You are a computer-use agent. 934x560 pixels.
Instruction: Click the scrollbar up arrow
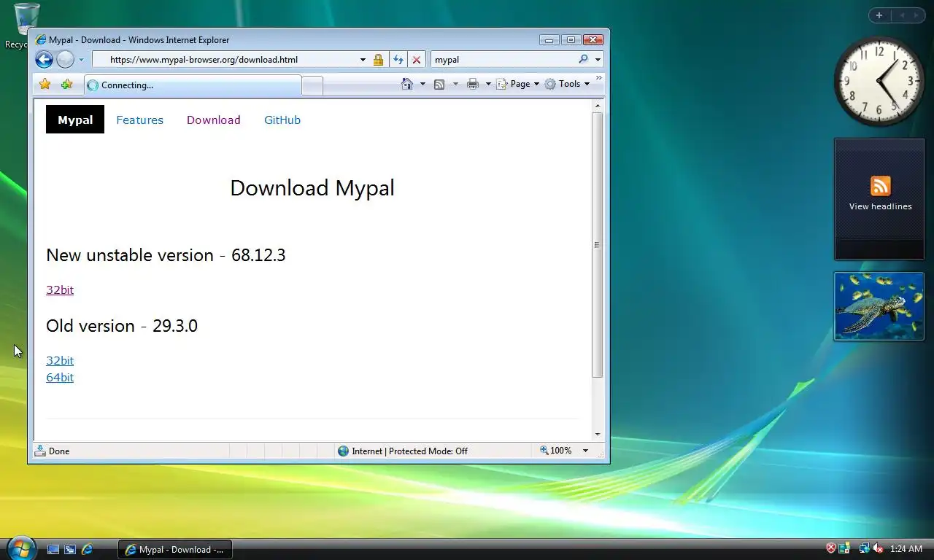[597, 106]
